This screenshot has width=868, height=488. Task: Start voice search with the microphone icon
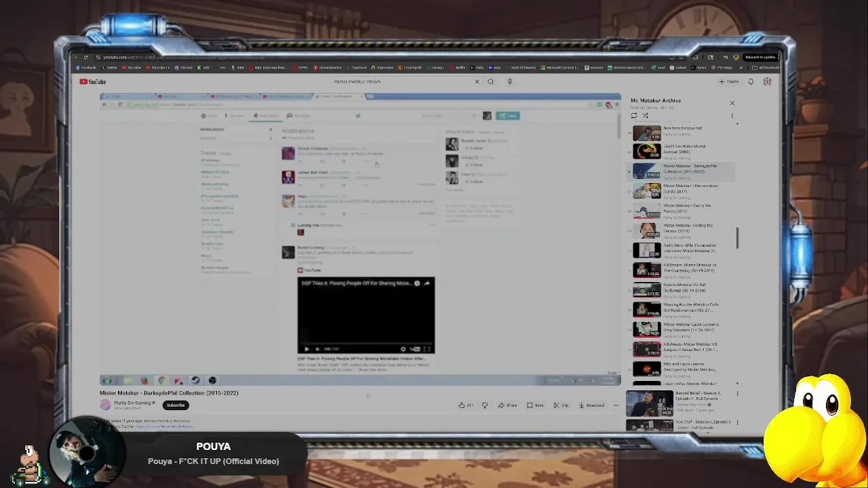pyautogui.click(x=510, y=81)
